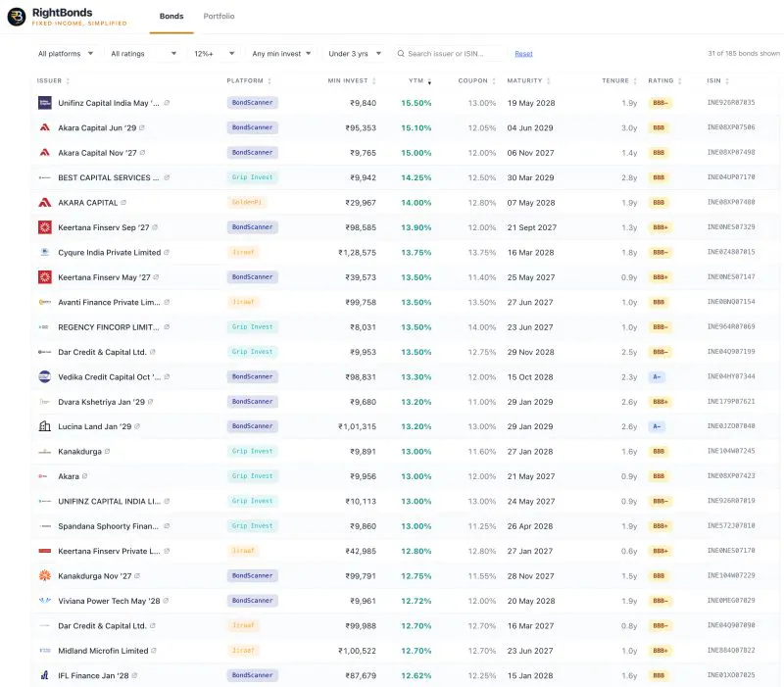Click Akara Capital Jun '29 issuer logo
Screen dimensions: 784x687
45,127
